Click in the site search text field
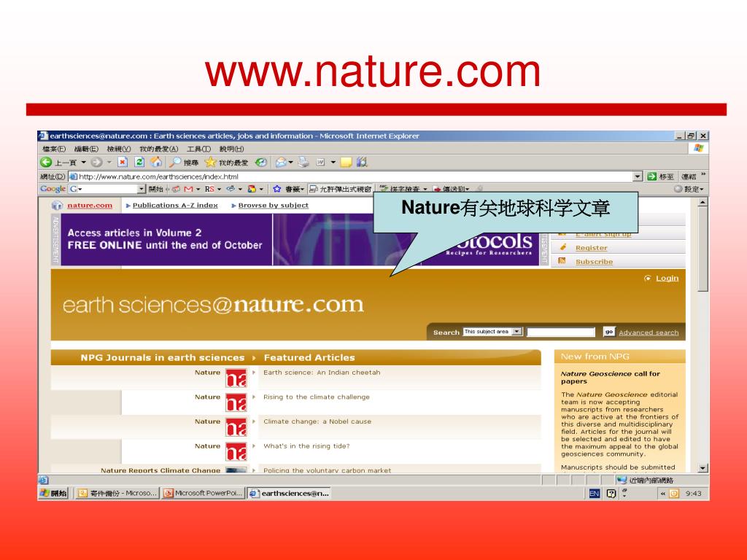 coord(561,332)
